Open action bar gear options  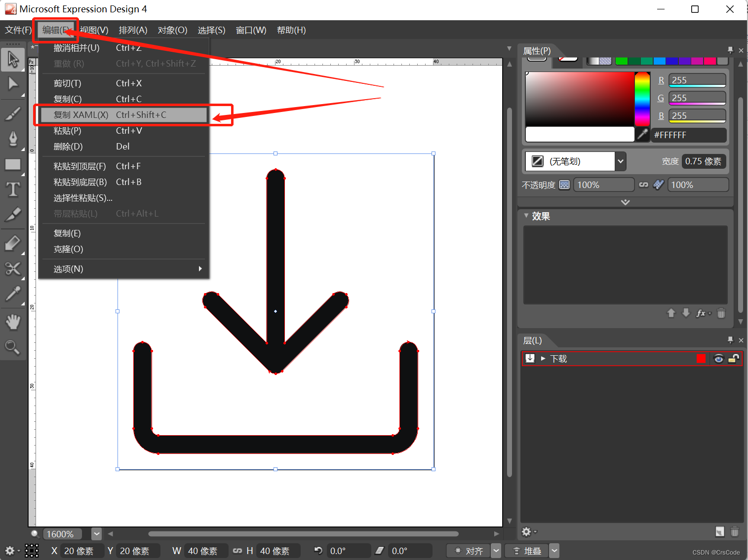[x=12, y=551]
